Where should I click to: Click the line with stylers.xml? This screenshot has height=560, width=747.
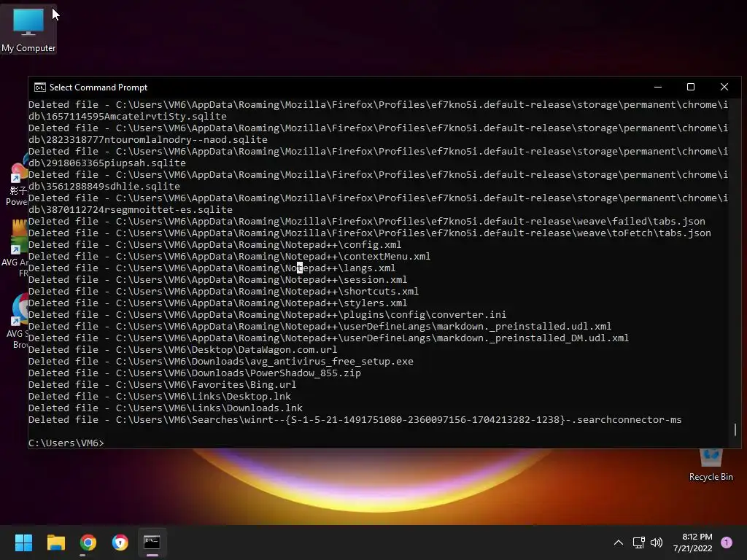[217, 303]
